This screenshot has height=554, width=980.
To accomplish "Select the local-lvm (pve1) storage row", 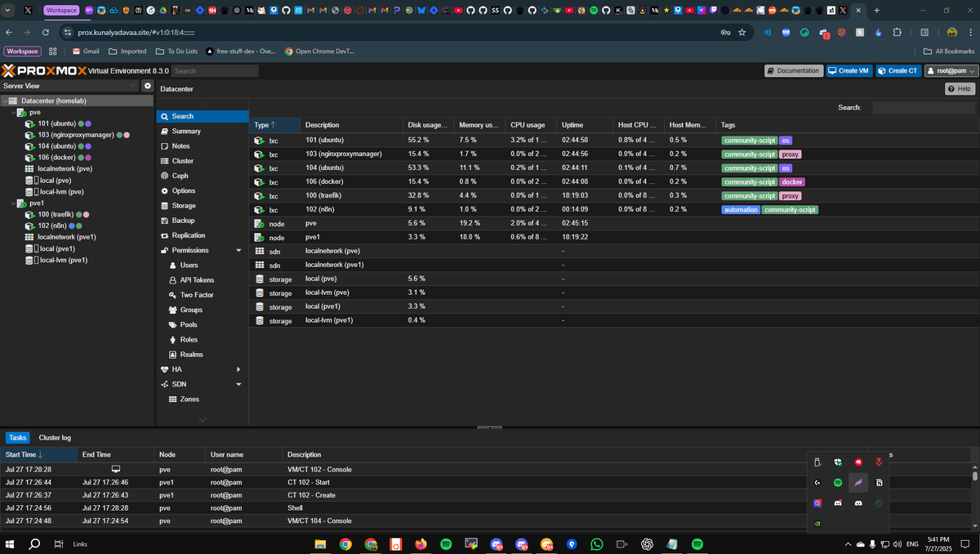I will (x=612, y=320).
